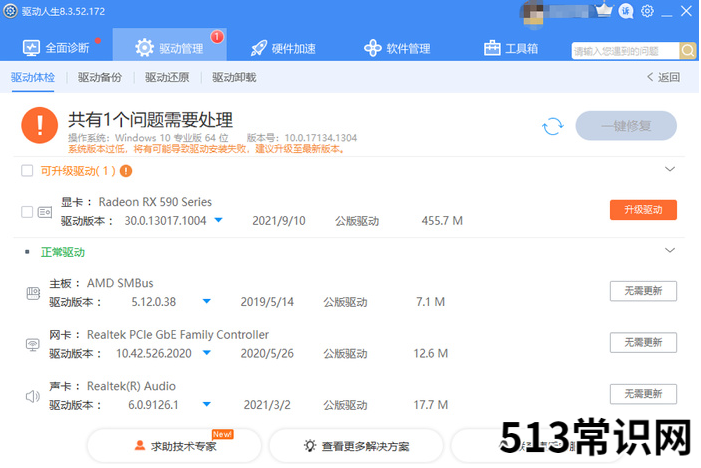Click 无需更新 for Realtek(R) Audio
The image size is (701, 468).
click(x=643, y=394)
